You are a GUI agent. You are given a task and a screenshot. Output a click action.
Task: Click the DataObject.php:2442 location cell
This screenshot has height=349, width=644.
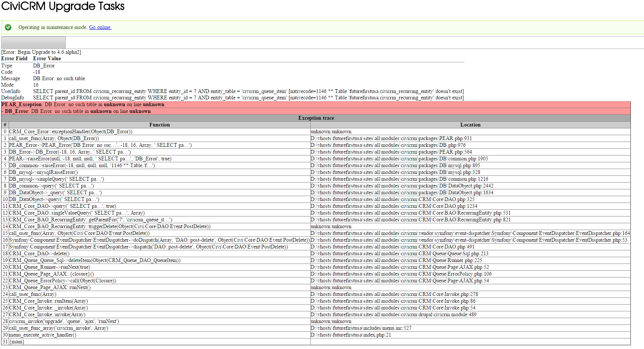click(471, 186)
